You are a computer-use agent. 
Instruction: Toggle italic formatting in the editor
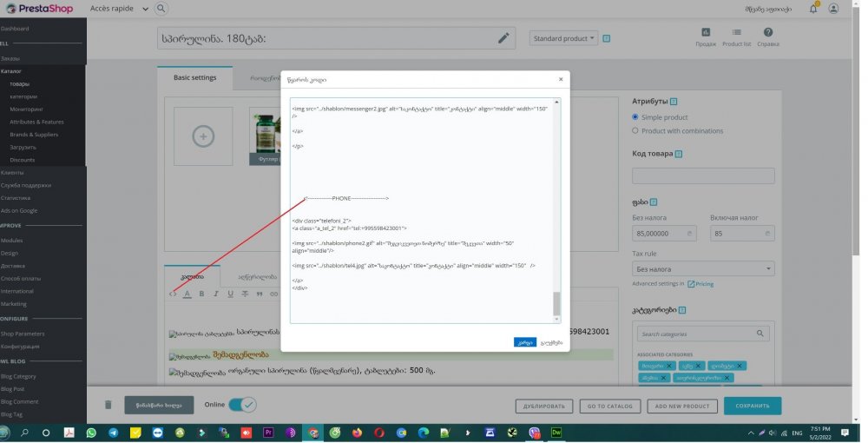click(x=216, y=294)
